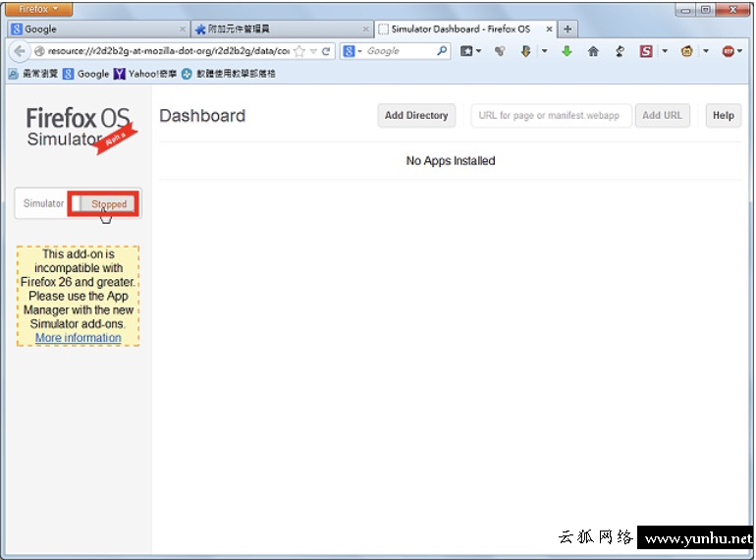This screenshot has height=560, width=756.
Task: Toggle the Simulator switch from Stopped
Action: pos(103,203)
